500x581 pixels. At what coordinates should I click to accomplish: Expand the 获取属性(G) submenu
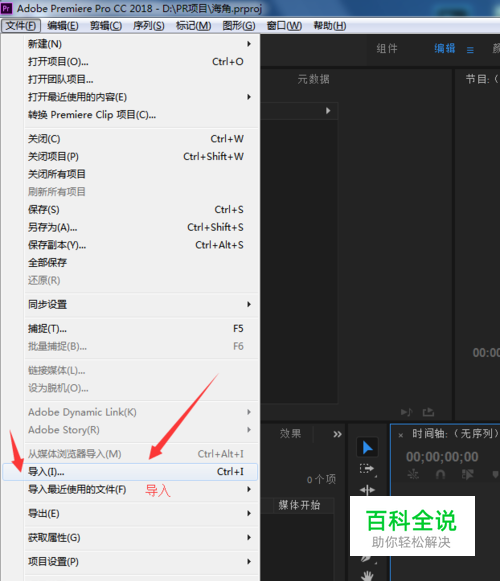pyautogui.click(x=249, y=537)
